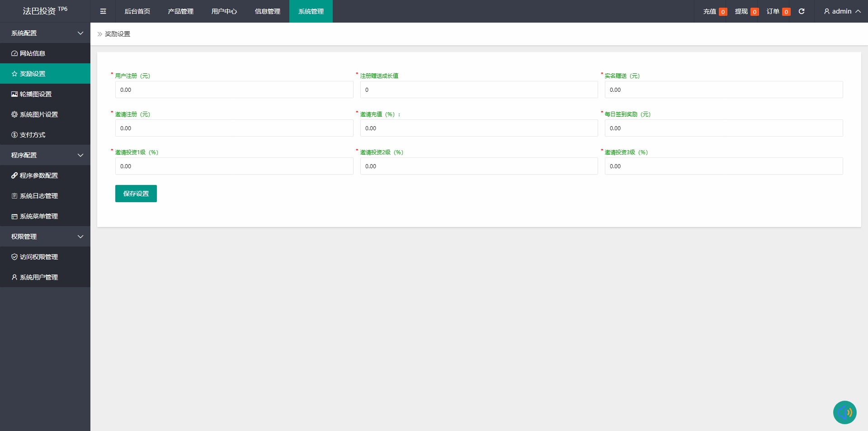
Task: Open 支付方式 payment settings
Action: point(33,135)
